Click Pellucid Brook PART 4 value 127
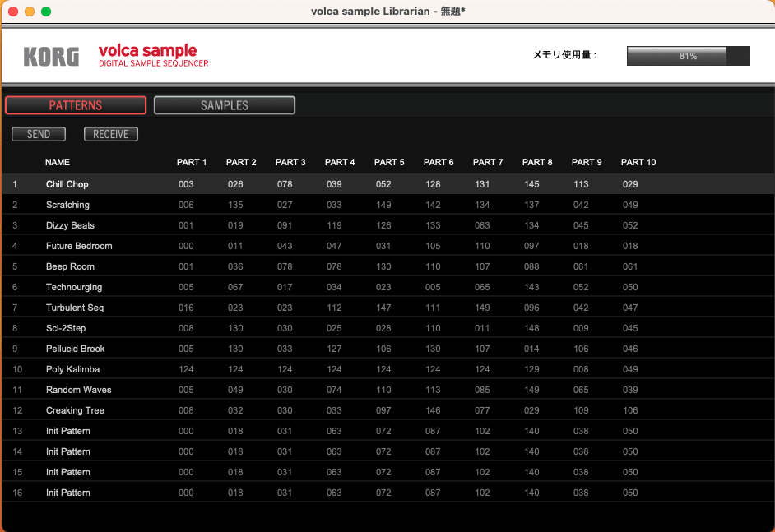 point(334,349)
